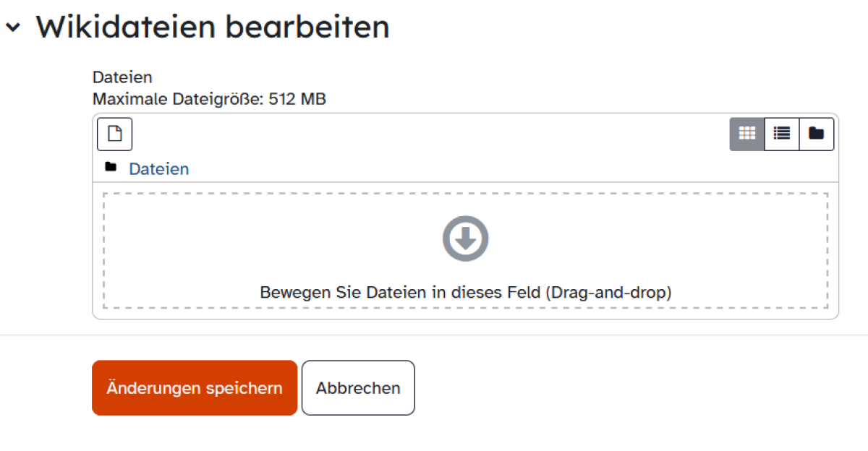Switch file manager to list details view
The width and height of the screenshot is (868, 451).
click(x=781, y=134)
